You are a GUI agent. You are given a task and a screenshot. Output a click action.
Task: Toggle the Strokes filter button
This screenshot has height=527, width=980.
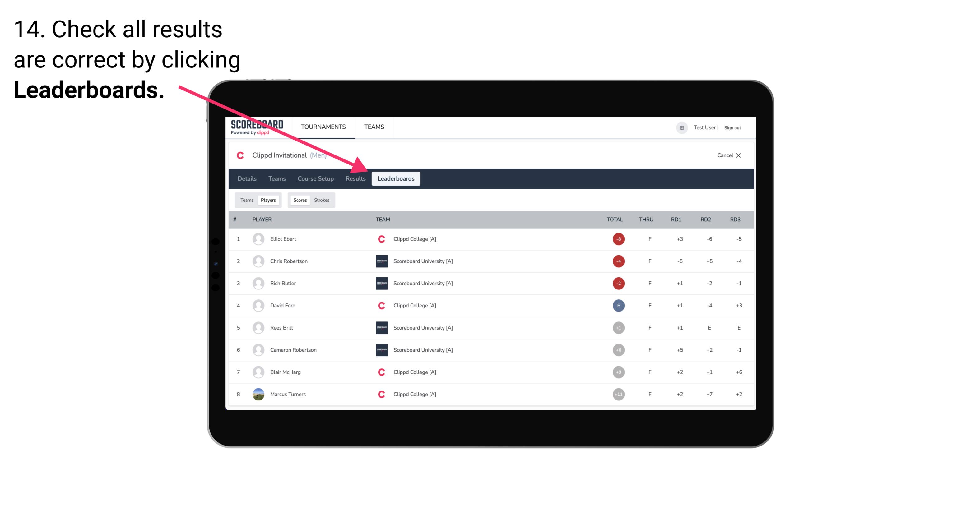(x=322, y=200)
